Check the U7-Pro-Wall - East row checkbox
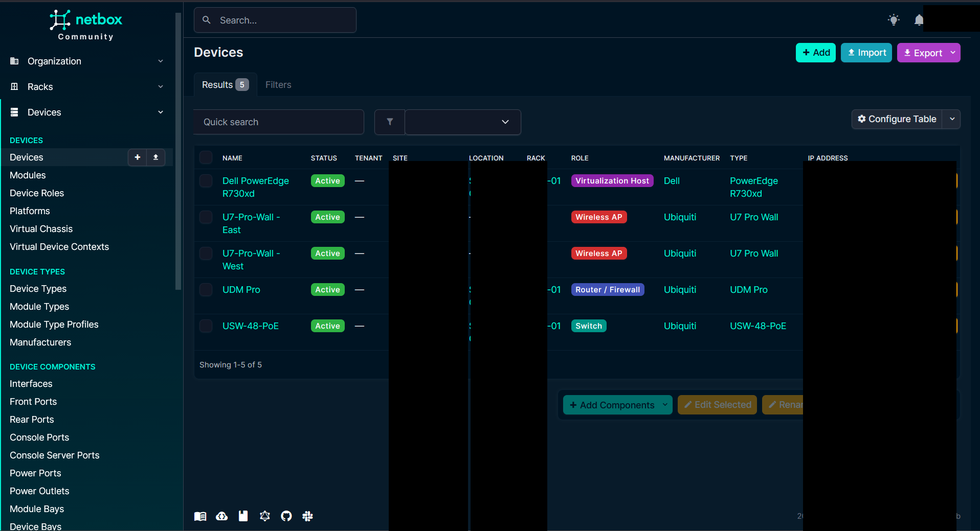980x531 pixels. coord(206,217)
